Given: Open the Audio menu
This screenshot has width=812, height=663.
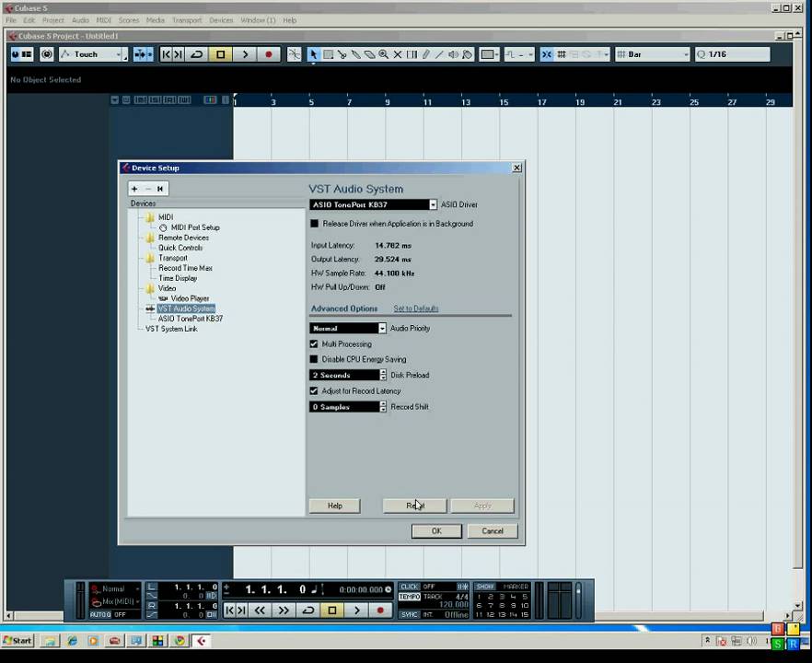Looking at the screenshot, I should point(80,20).
